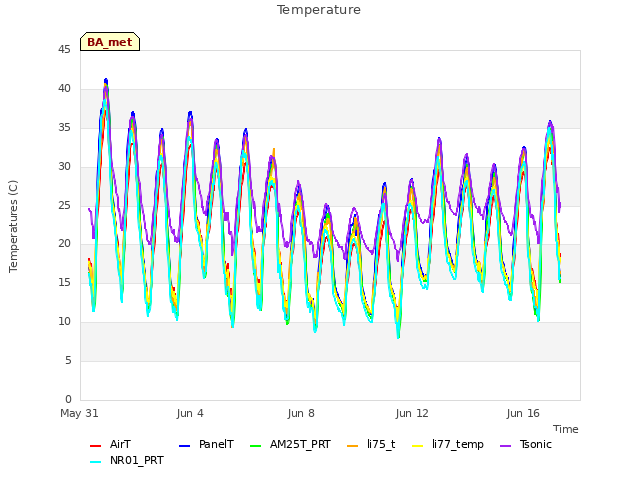Click the green AM25T_PRT legend color marker

pyautogui.click(x=256, y=446)
